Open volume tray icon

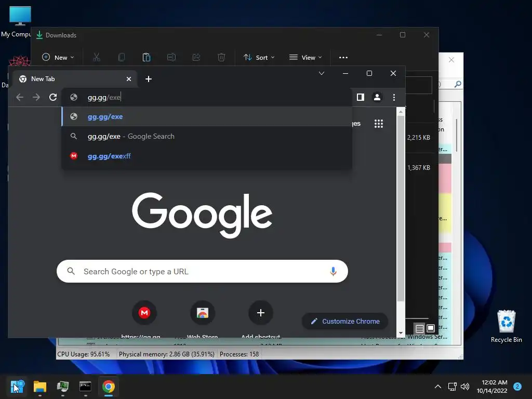[x=465, y=387]
